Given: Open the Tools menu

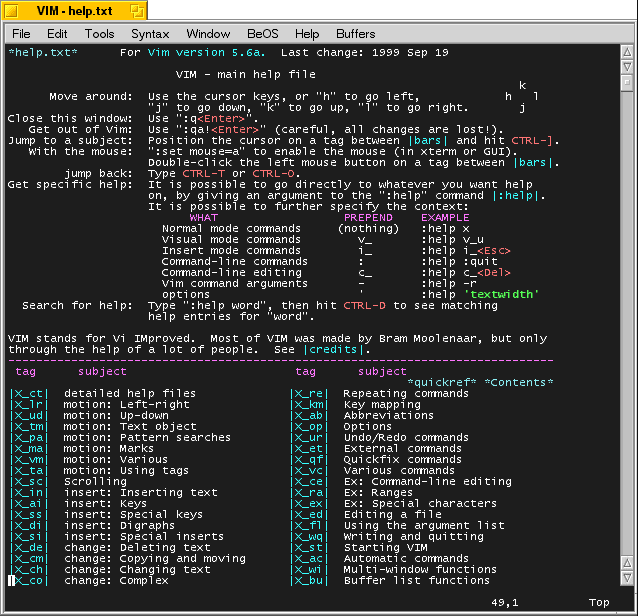Looking at the screenshot, I should pyautogui.click(x=99, y=34).
